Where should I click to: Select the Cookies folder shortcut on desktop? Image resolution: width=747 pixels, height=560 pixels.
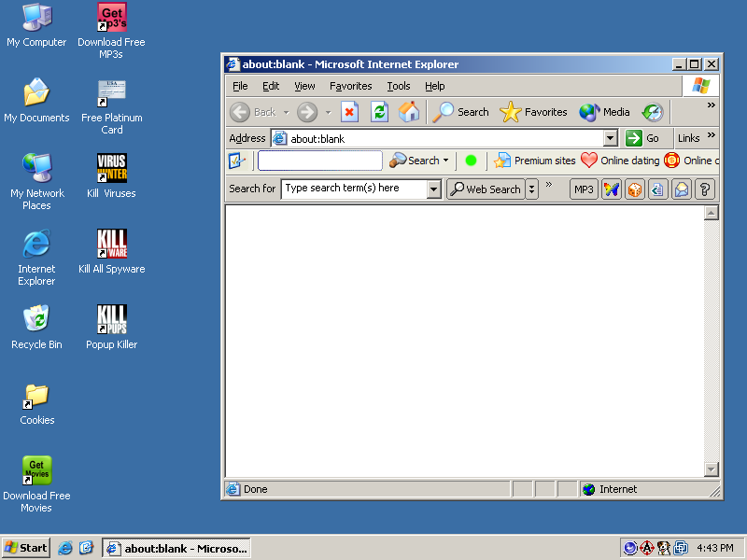pos(36,404)
